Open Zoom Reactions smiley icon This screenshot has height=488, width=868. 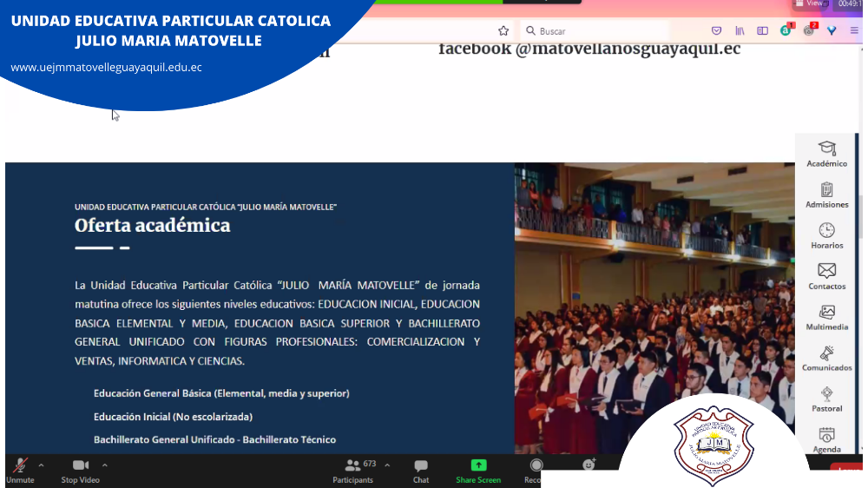pos(589,465)
